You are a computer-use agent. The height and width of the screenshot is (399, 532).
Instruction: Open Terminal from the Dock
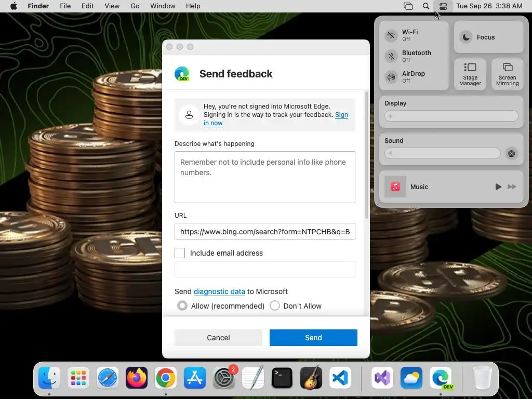coord(282,378)
